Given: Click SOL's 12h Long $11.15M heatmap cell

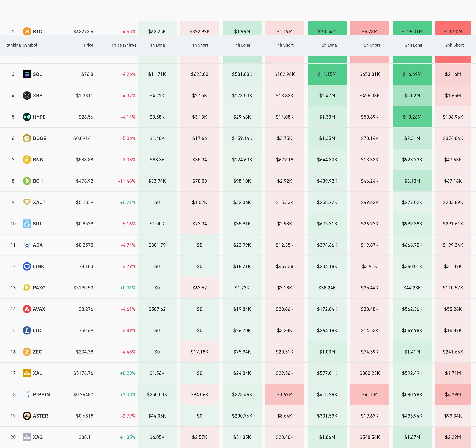Looking at the screenshot, I should tap(327, 74).
